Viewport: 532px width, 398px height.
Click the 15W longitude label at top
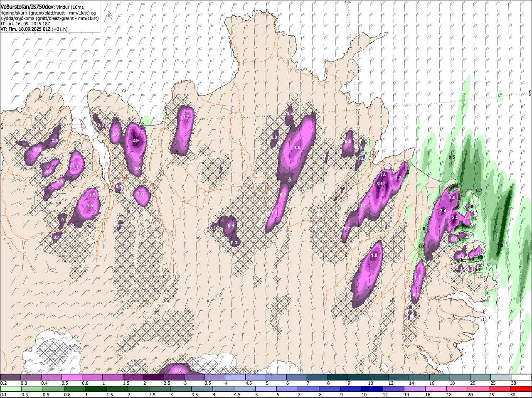pyautogui.click(x=348, y=2)
